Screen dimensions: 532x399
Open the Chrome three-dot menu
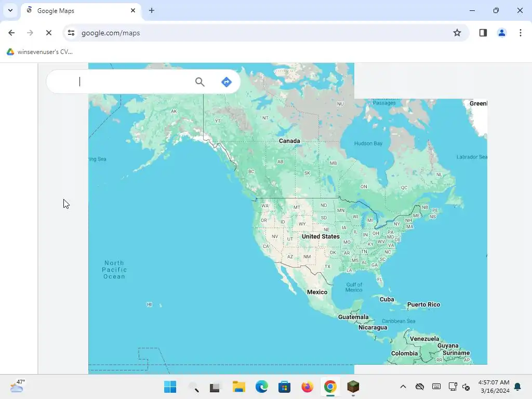(521, 33)
